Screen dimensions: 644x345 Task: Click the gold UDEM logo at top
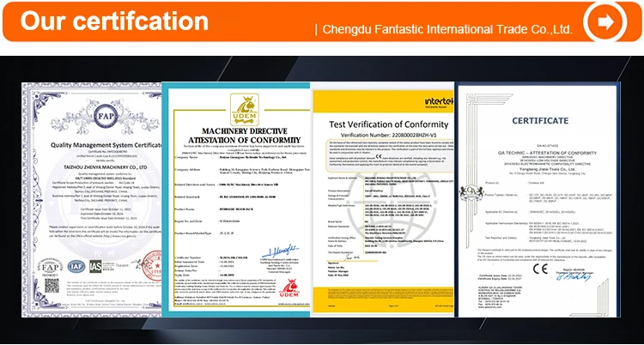click(x=245, y=109)
